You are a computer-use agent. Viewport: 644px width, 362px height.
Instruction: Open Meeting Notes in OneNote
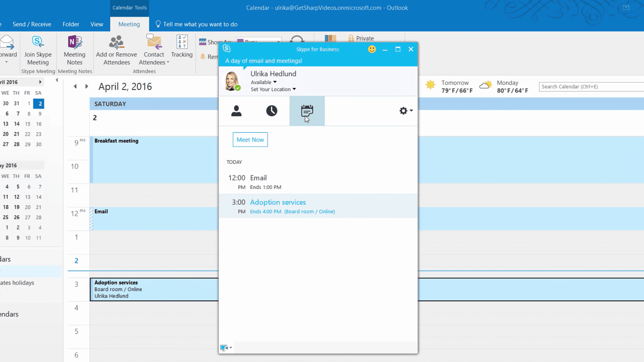tap(74, 50)
